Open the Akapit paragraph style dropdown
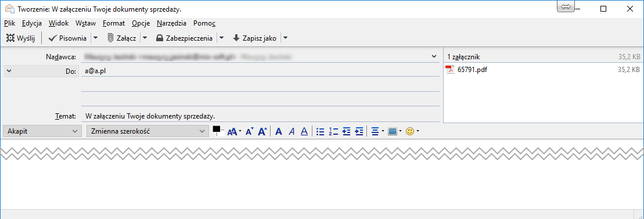 tap(42, 131)
